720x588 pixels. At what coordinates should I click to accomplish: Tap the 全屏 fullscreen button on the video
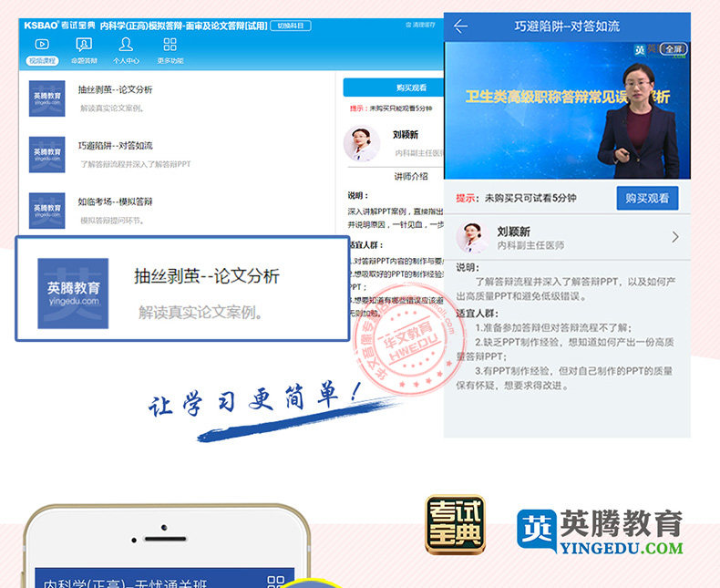(674, 48)
